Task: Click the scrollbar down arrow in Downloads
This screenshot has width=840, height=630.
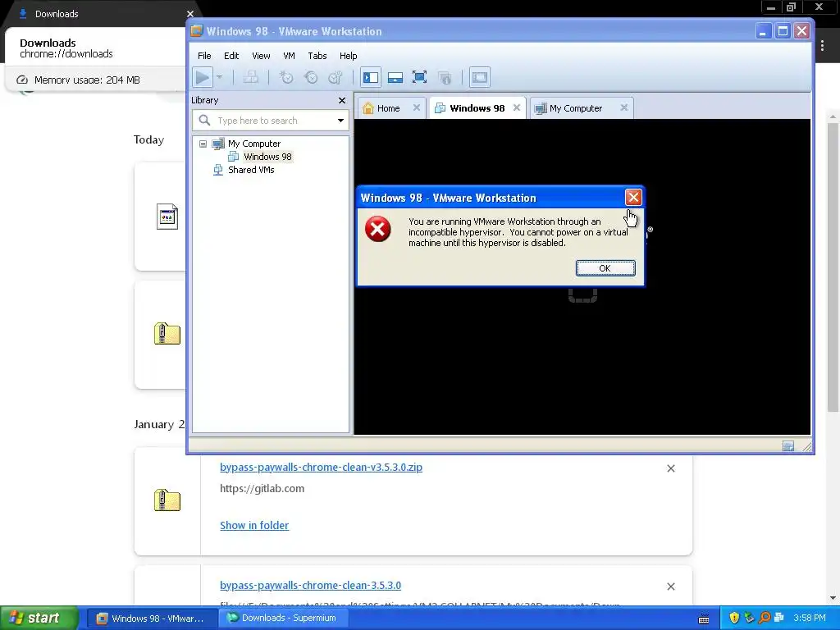Action: 833,597
